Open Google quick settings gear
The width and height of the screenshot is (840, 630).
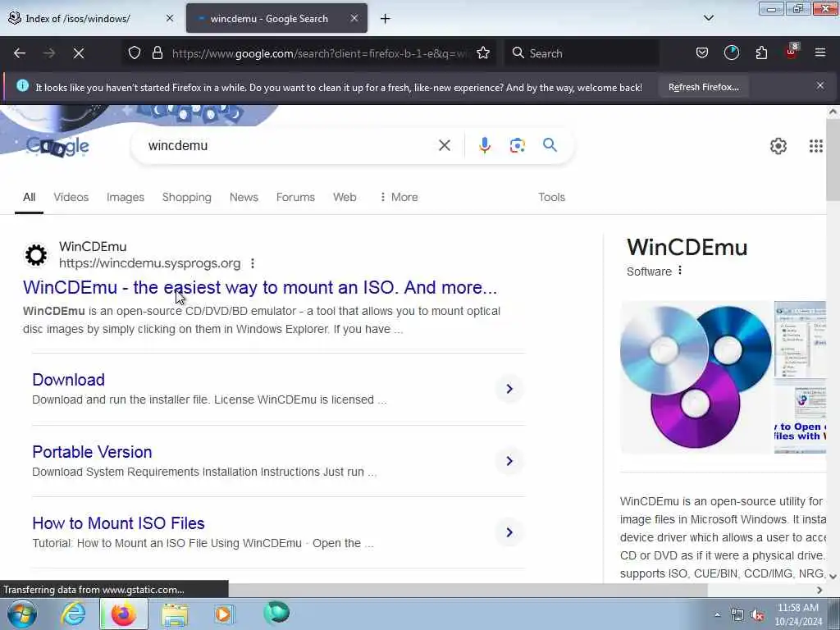click(778, 146)
